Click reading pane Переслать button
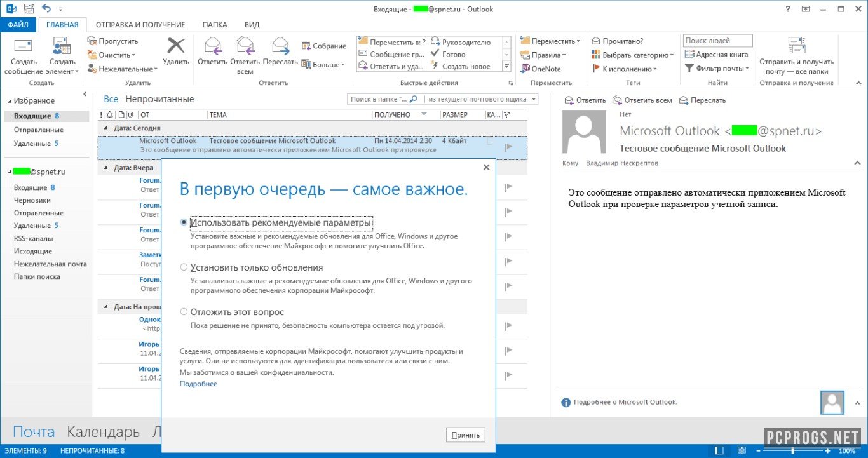The image size is (868, 458). point(702,100)
